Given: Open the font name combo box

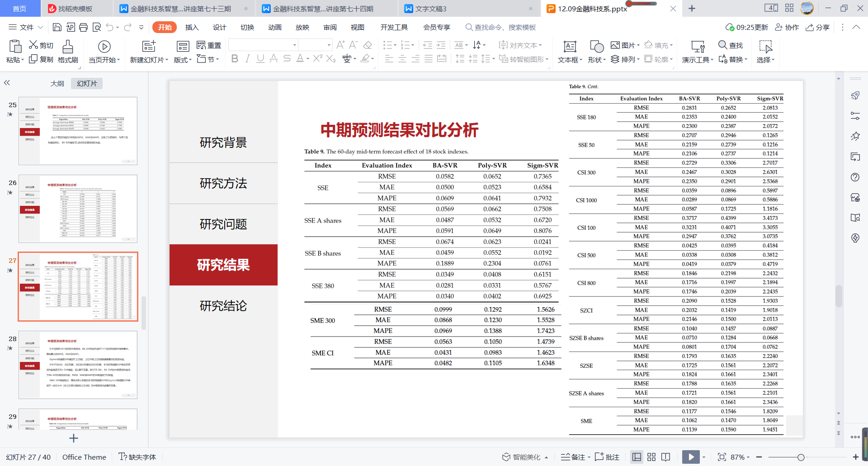Looking at the screenshot, I should point(263,45).
